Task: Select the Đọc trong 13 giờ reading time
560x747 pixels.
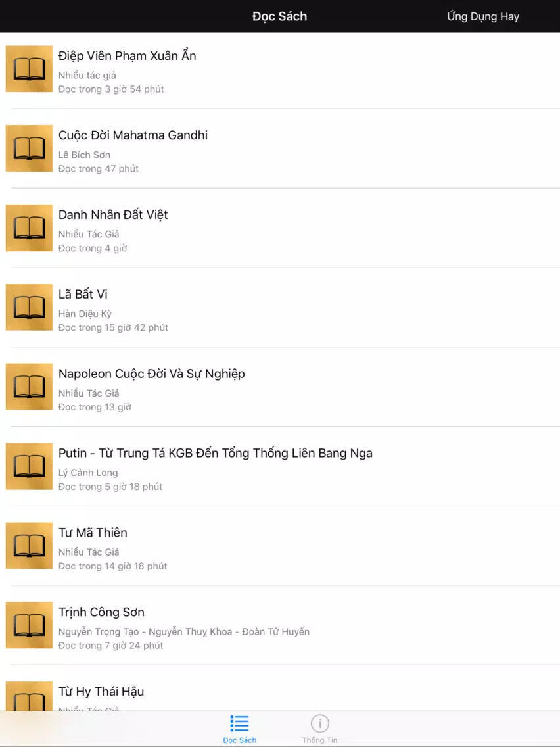Action: click(95, 407)
